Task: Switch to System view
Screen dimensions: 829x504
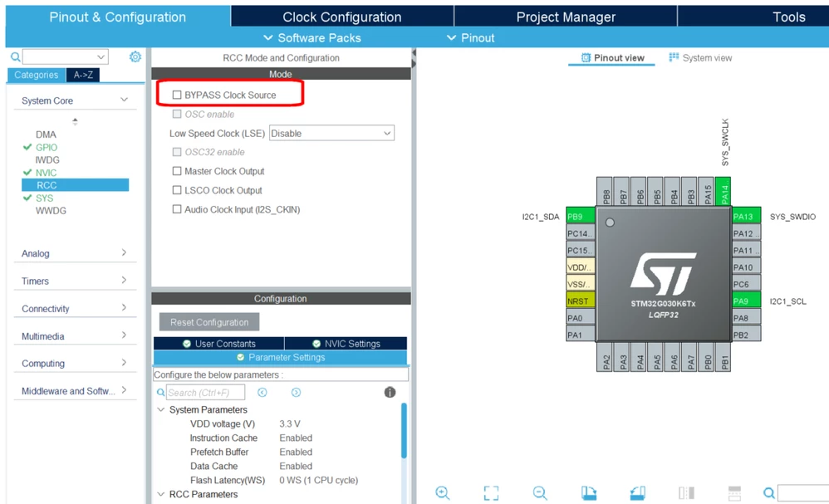Action: pyautogui.click(x=700, y=57)
